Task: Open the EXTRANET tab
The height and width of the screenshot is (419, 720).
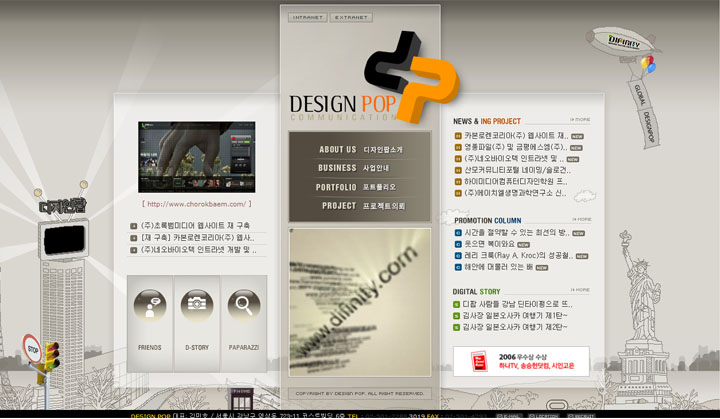Action: 351,17
